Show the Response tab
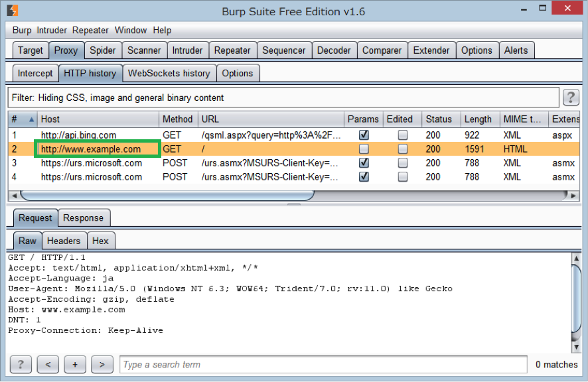The width and height of the screenshot is (588, 382). [83, 218]
